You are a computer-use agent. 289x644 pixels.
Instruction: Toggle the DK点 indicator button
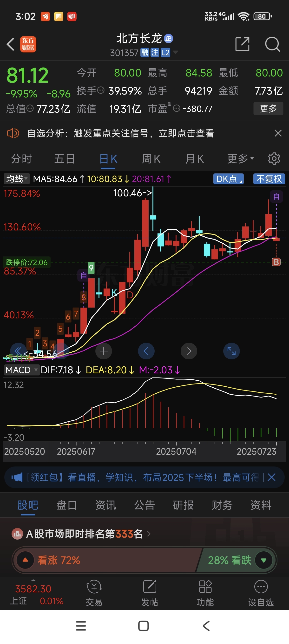click(228, 179)
